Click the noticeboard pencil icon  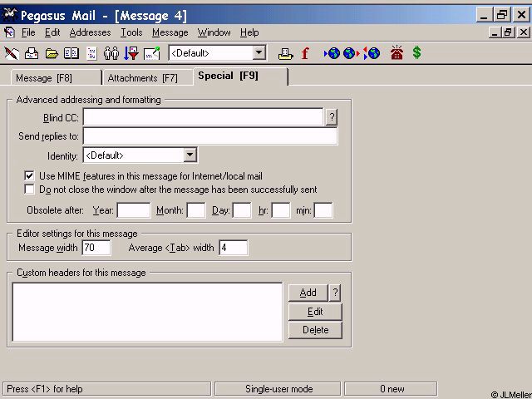pos(151,53)
